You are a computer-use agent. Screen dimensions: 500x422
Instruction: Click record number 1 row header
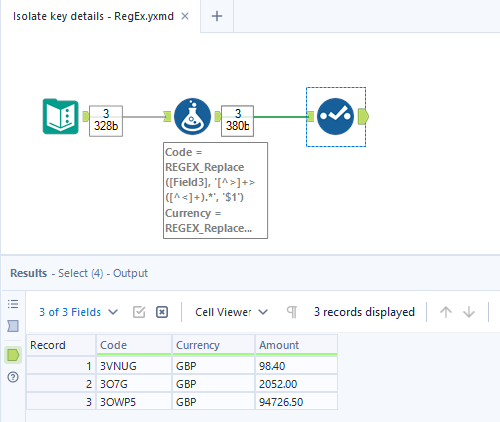[61, 366]
